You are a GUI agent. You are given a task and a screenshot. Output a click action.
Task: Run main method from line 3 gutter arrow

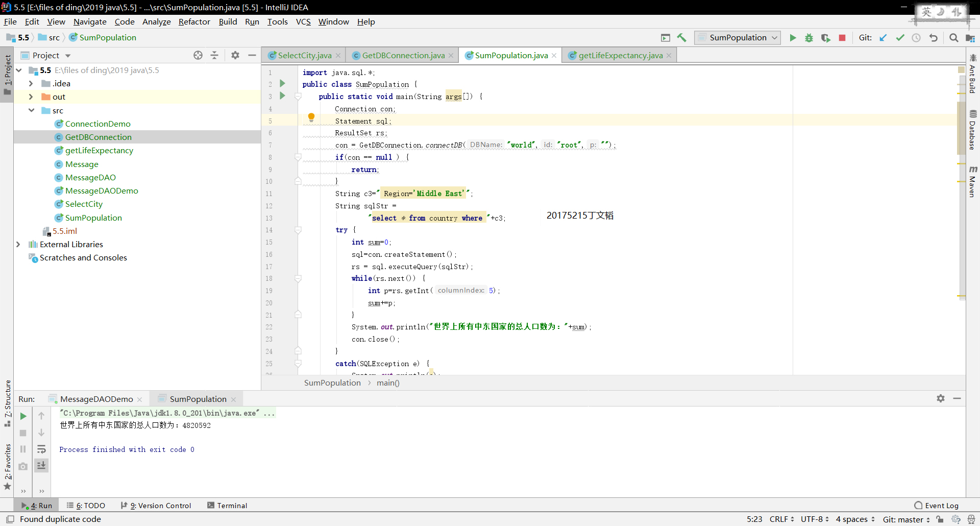pos(282,96)
